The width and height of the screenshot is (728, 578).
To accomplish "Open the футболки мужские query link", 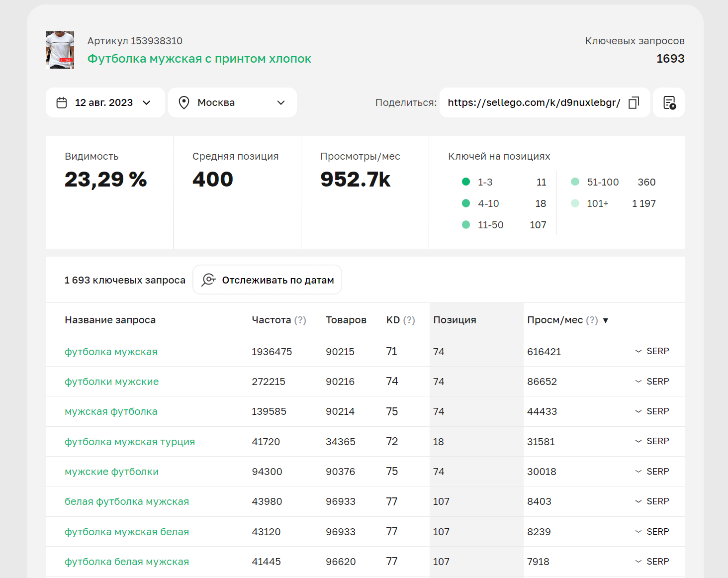I will (111, 382).
